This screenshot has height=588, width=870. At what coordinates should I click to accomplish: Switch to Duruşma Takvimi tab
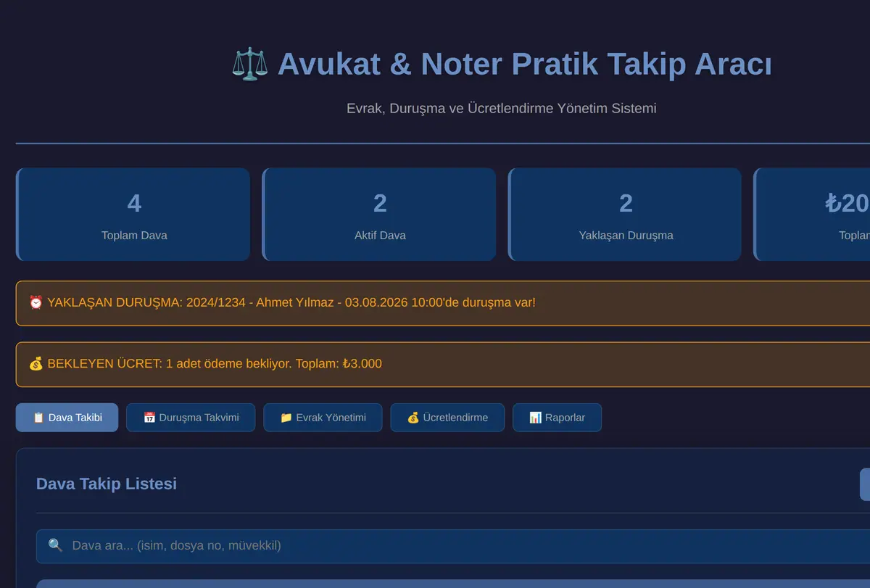click(x=191, y=418)
